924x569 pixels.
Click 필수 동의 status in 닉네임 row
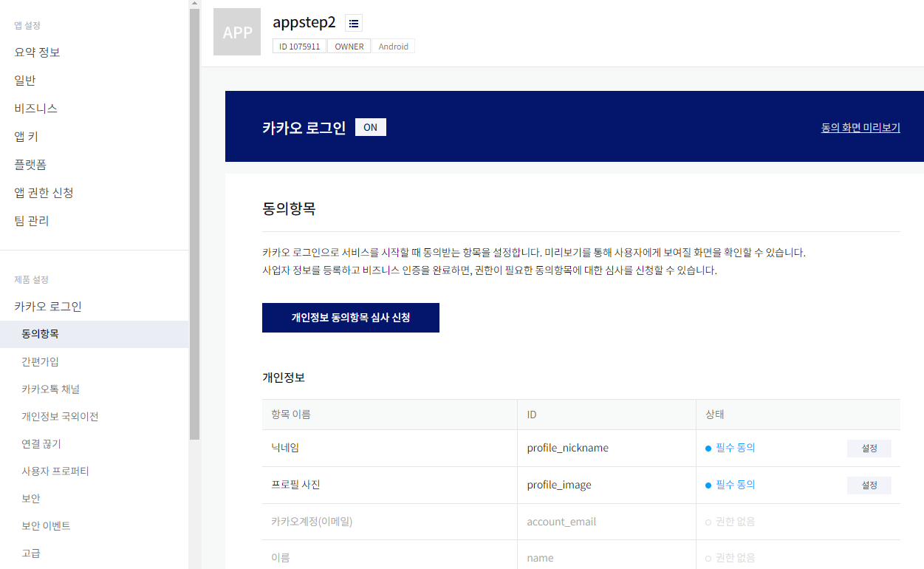point(730,448)
